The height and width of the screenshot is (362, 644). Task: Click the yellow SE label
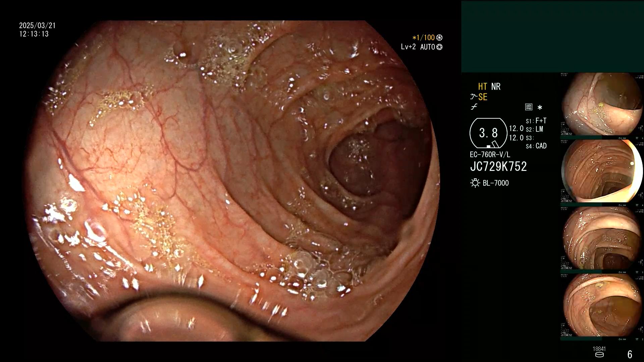coord(483,97)
